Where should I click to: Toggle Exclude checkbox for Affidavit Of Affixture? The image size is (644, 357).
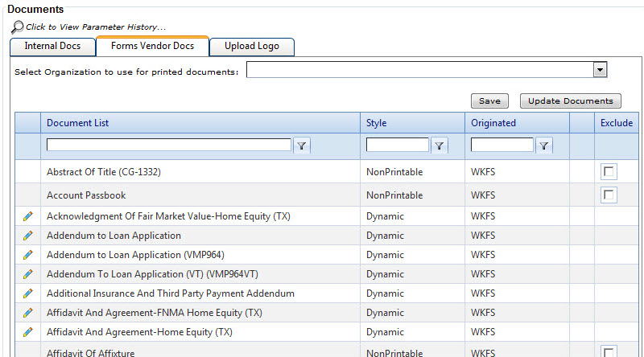click(x=609, y=352)
